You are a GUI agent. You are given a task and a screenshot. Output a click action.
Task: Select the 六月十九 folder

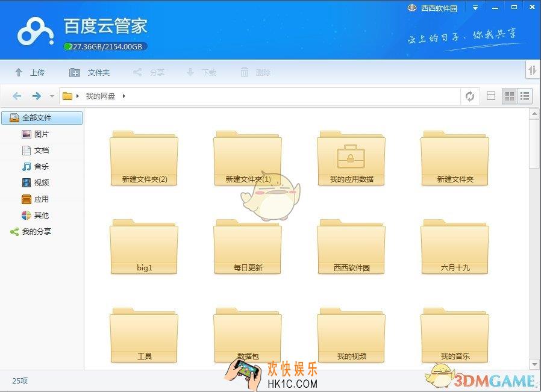455,247
